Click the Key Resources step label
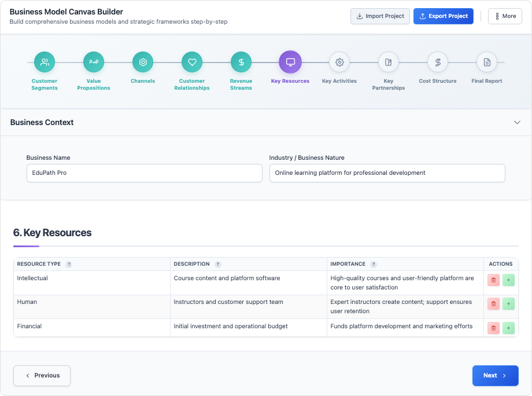The width and height of the screenshot is (532, 396). click(290, 81)
